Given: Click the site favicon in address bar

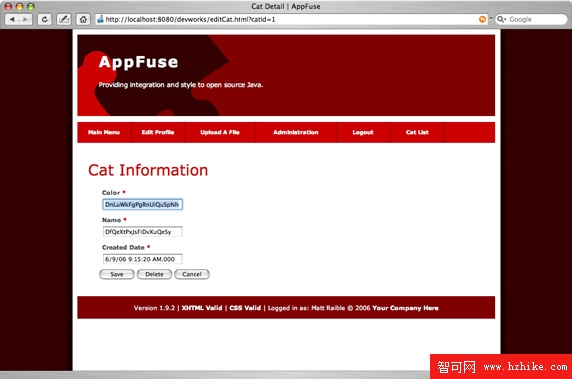Looking at the screenshot, I should 100,19.
